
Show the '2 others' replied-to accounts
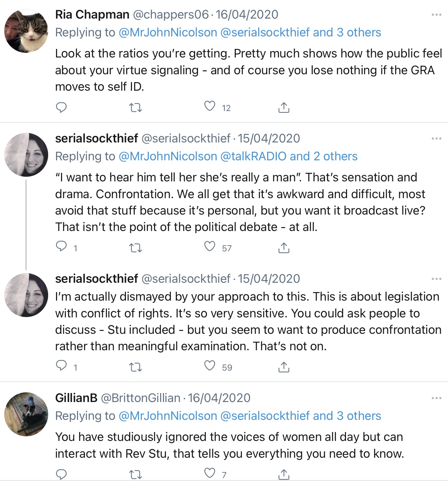click(x=335, y=156)
